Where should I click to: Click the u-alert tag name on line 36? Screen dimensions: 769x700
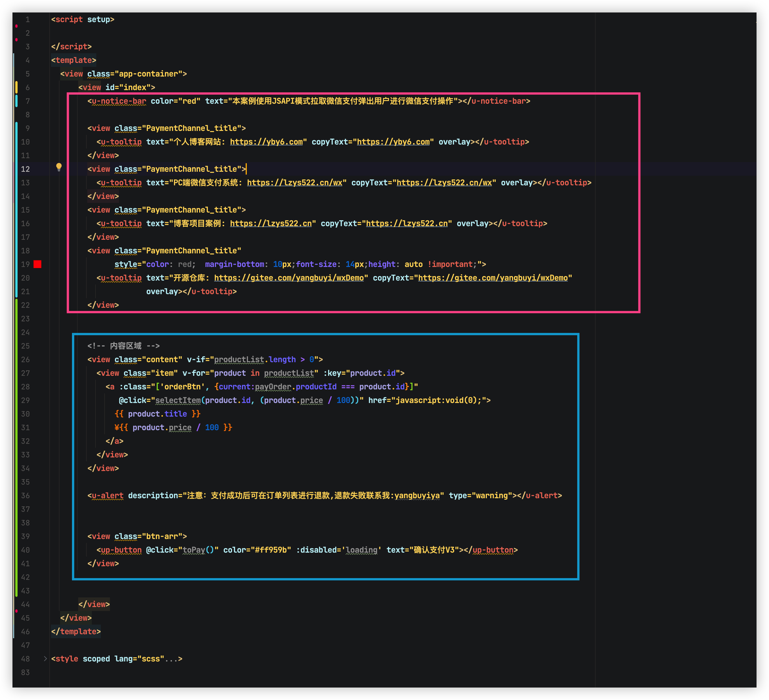(x=108, y=496)
